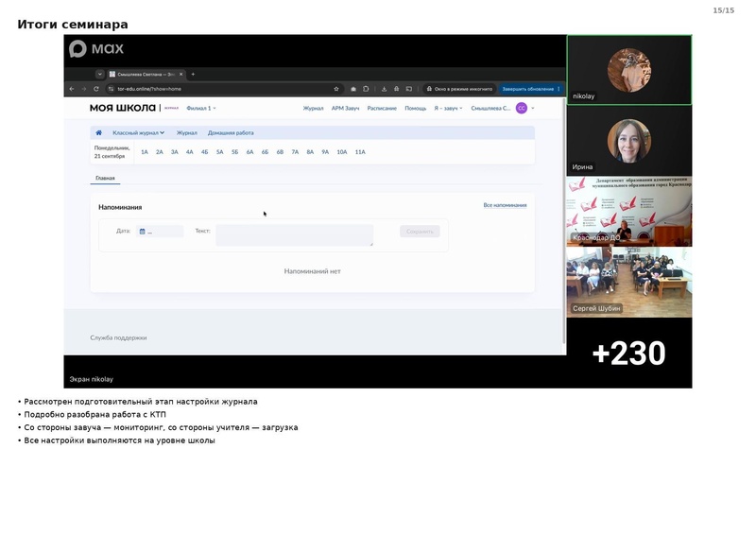The height and width of the screenshot is (535, 756).
Task: Click the Моя школа logo
Action: pyautogui.click(x=123, y=108)
